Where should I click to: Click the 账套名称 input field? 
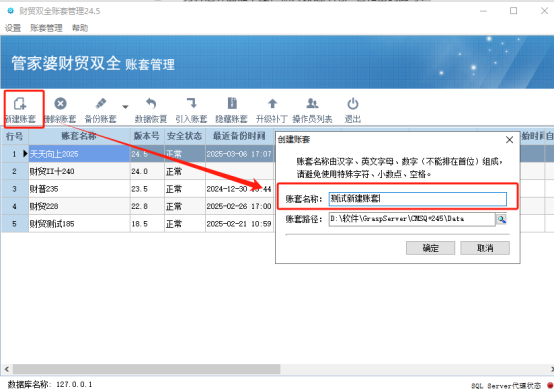(418, 199)
